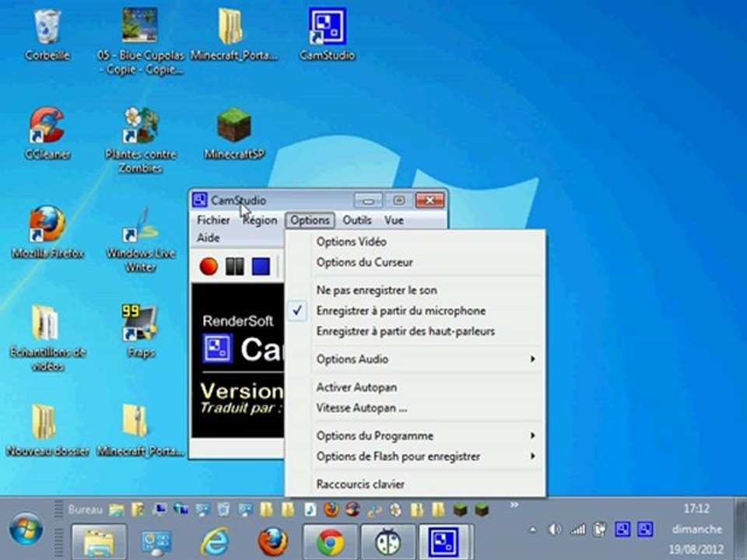Select the Fraps desktop shortcut
The image size is (747, 560).
coord(140,331)
